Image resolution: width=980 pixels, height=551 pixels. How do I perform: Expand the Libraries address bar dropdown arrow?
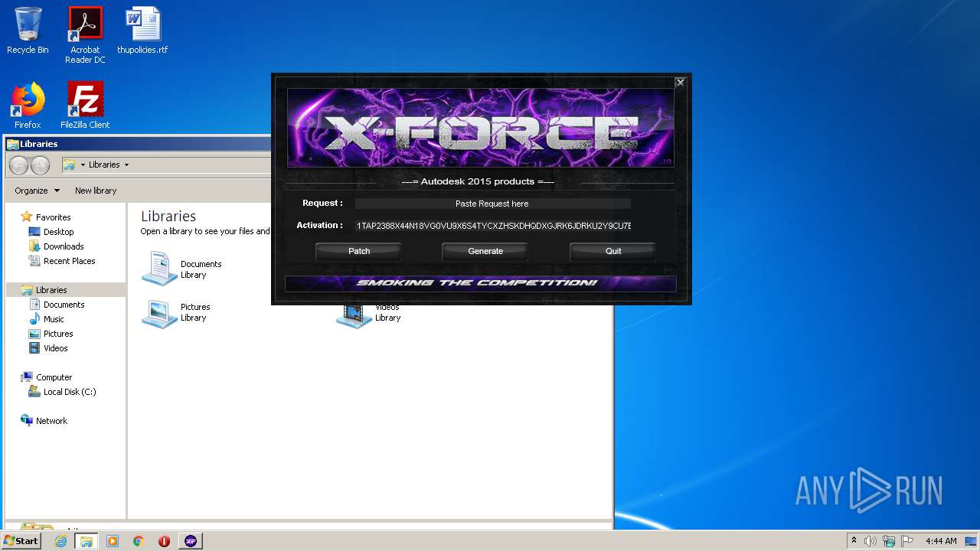(x=126, y=165)
